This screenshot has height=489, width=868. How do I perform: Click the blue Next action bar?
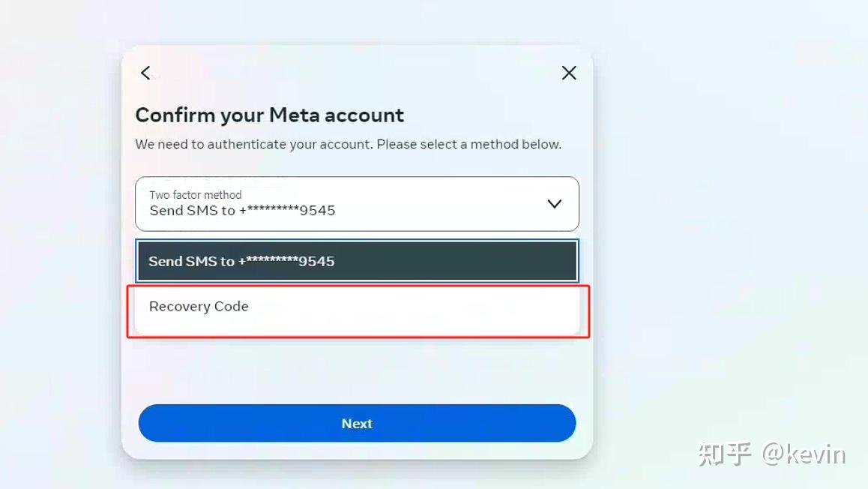[x=357, y=423]
